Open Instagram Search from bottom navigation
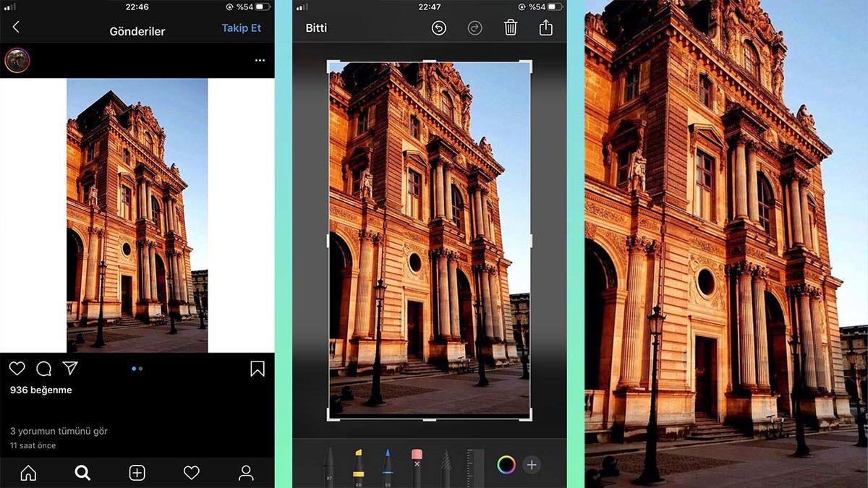The width and height of the screenshot is (868, 488). pyautogui.click(x=82, y=474)
